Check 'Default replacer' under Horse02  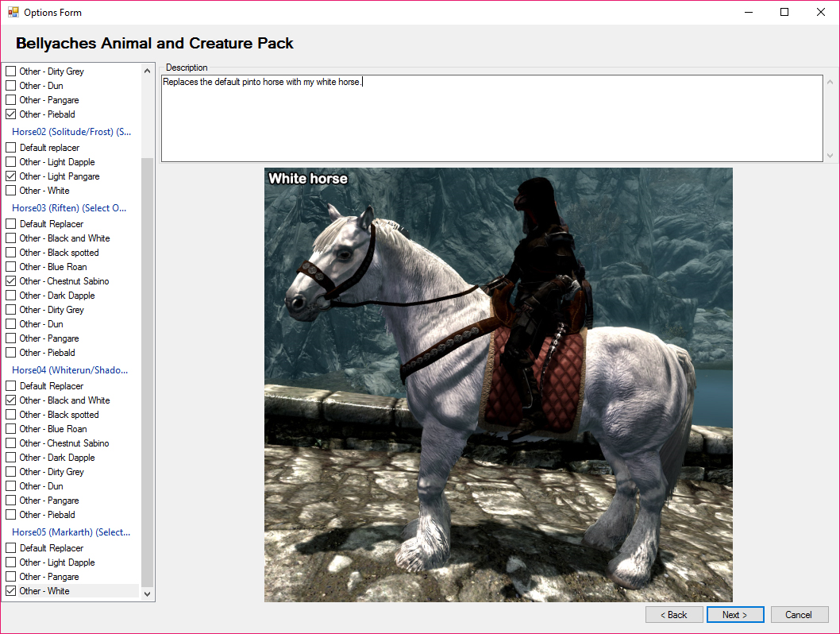pos(10,148)
